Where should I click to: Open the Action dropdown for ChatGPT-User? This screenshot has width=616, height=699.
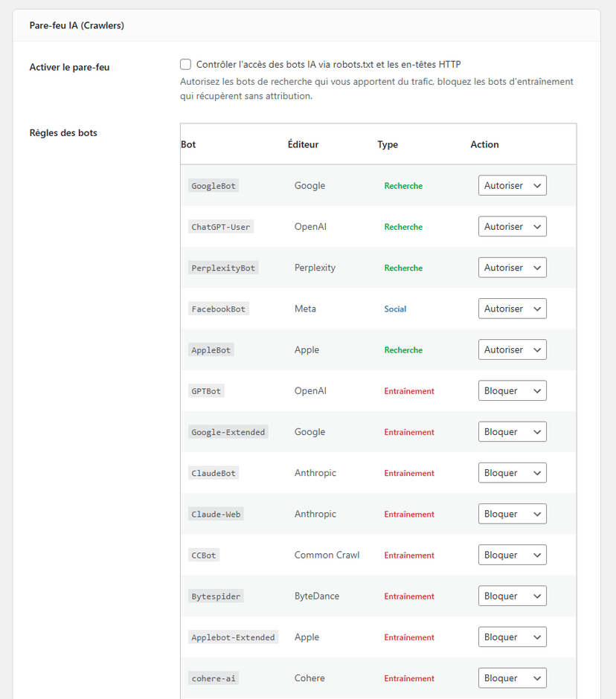coord(512,227)
